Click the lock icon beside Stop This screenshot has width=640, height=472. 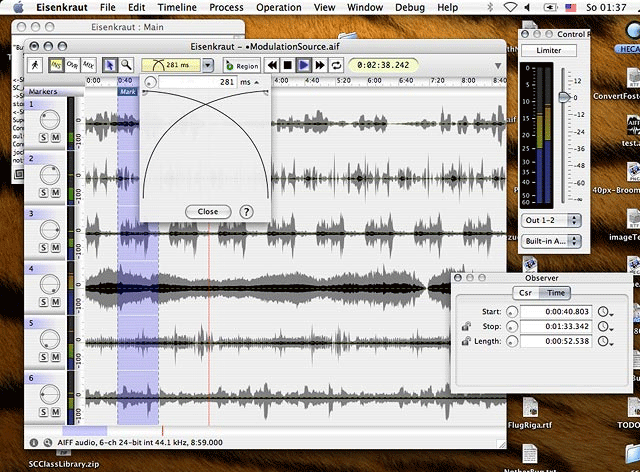pos(465,326)
